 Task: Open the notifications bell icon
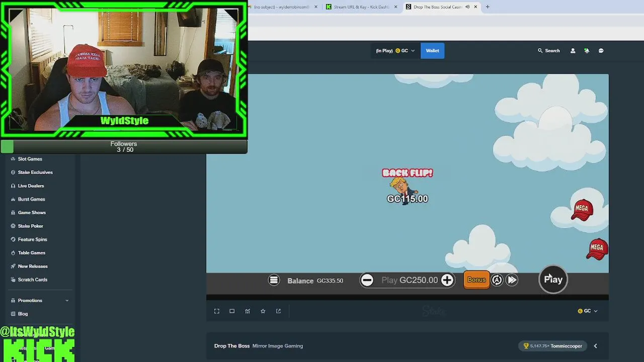(587, 51)
